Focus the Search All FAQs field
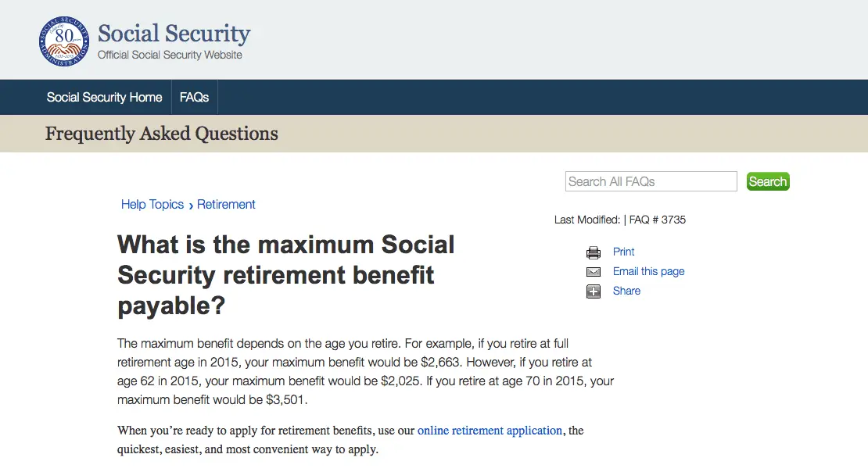 [651, 182]
